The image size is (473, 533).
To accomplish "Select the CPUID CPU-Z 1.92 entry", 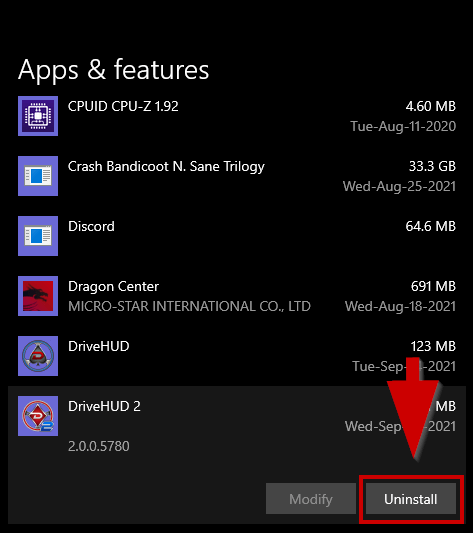I will (123, 106).
